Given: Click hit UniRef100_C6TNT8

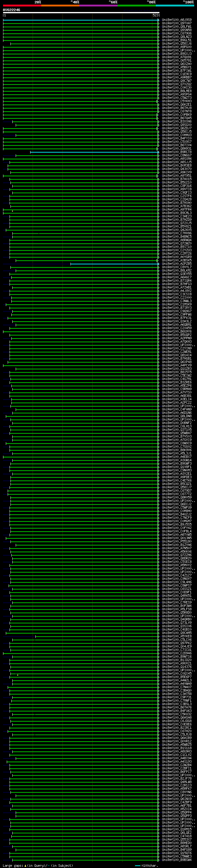Looking at the screenshot, I should coord(177,111).
